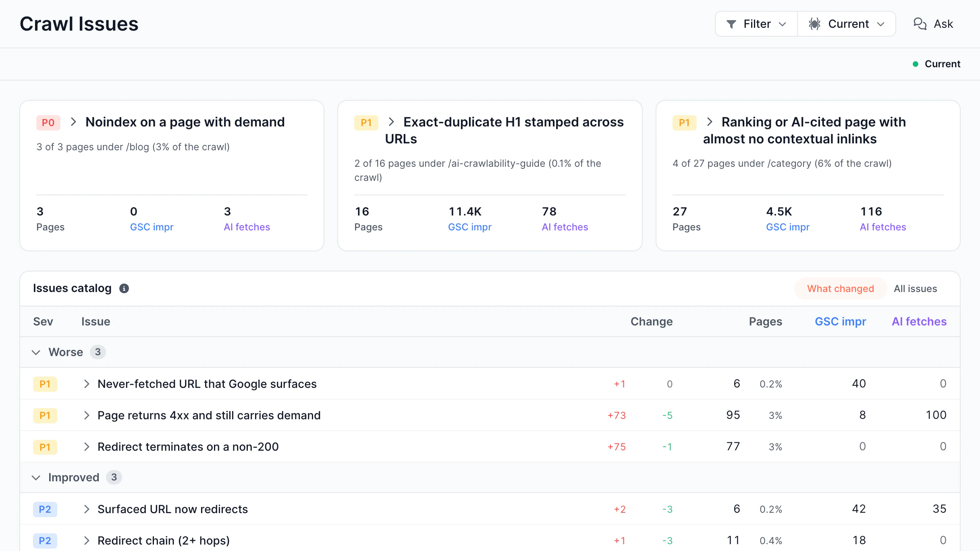980x551 pixels.
Task: Click the 95 pages value
Action: pyautogui.click(x=733, y=415)
